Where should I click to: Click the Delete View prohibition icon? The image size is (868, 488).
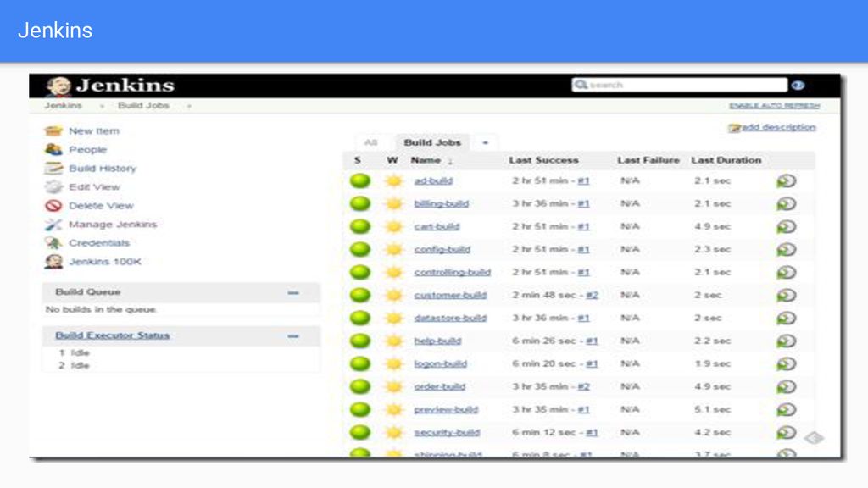tap(53, 206)
